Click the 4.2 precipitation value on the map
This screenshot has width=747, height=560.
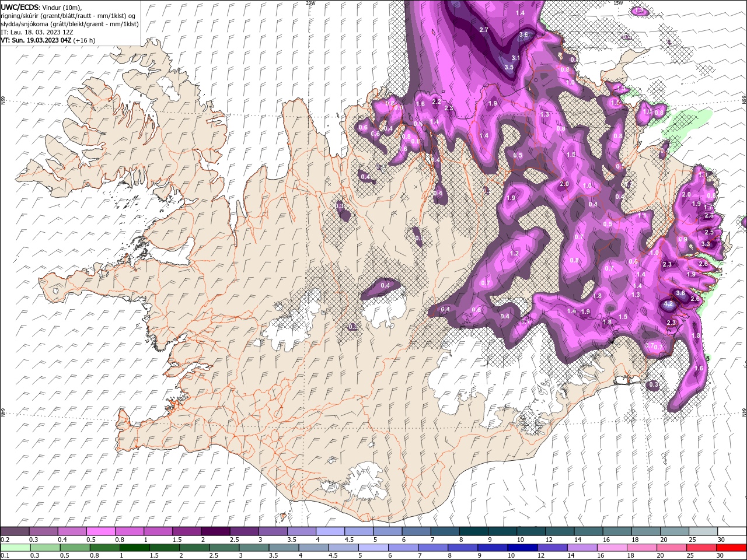(669, 304)
